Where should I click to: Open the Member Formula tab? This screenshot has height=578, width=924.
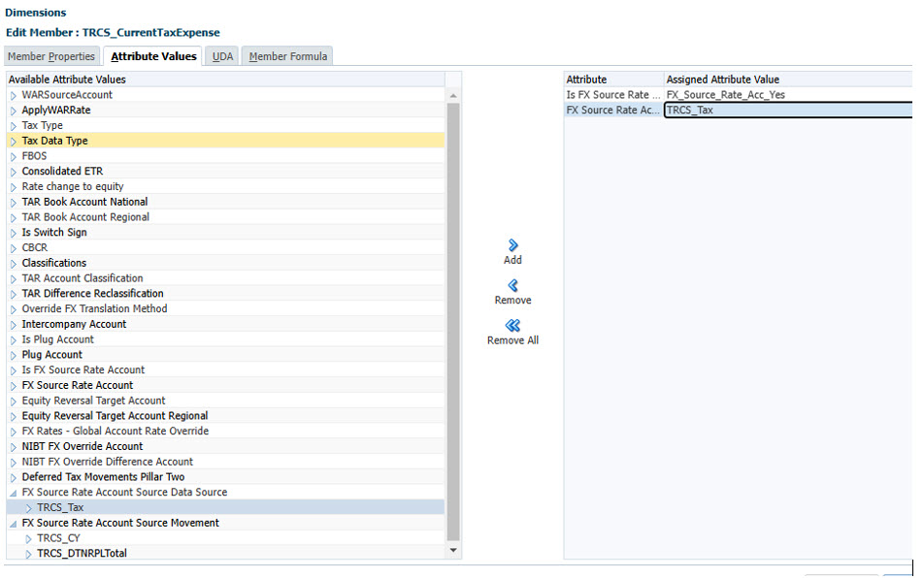287,56
